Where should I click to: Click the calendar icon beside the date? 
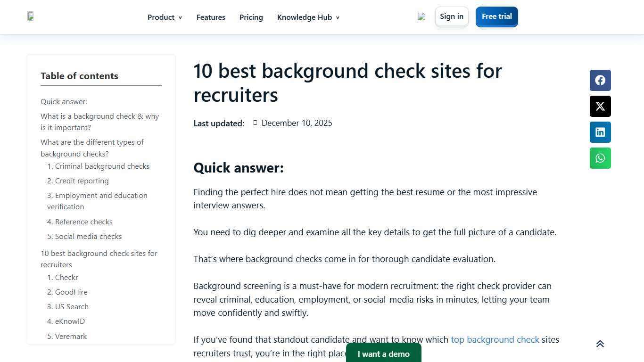click(x=255, y=123)
